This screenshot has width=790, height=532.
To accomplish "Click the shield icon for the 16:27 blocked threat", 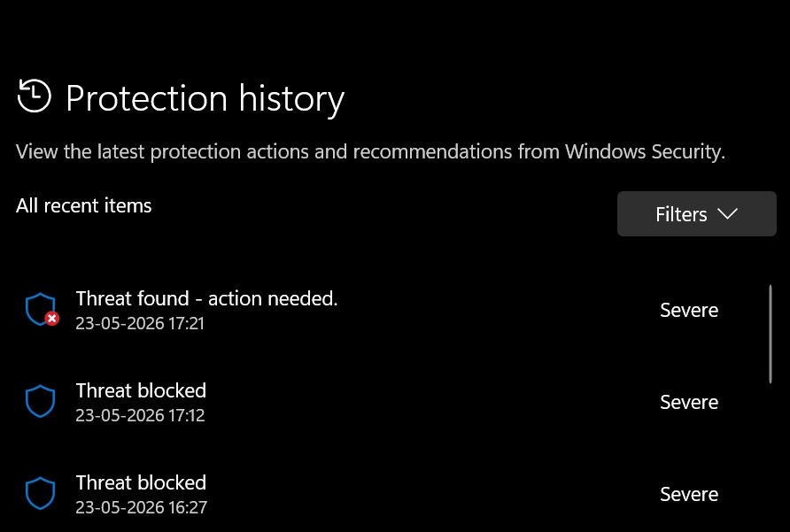I will click(x=41, y=494).
